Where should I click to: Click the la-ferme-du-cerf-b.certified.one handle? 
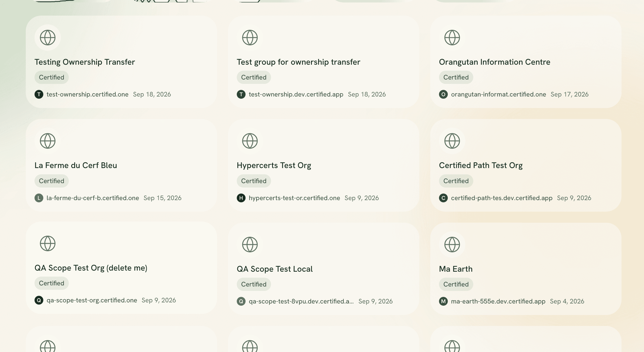pyautogui.click(x=93, y=198)
